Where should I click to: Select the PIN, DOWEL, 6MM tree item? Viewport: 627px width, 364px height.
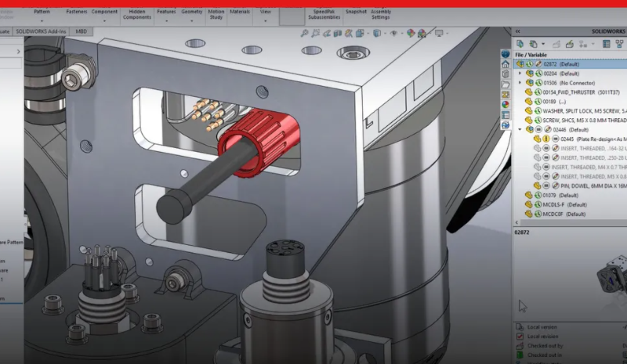coord(589,186)
